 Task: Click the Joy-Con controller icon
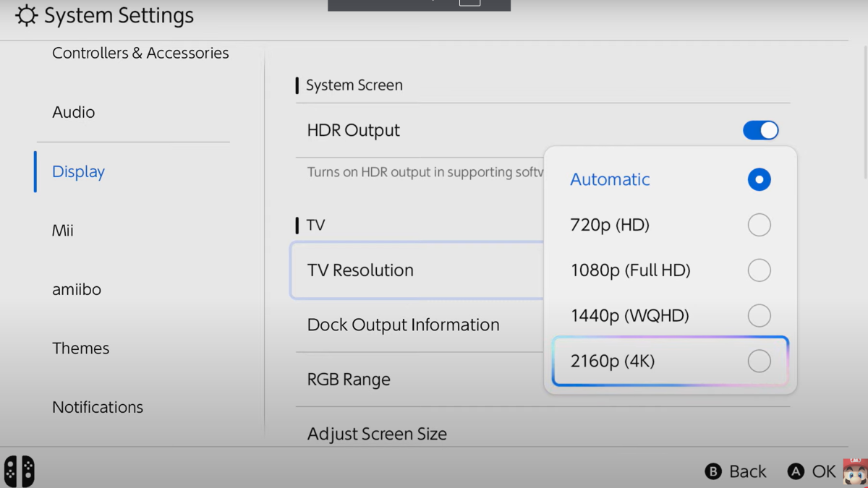(x=20, y=471)
